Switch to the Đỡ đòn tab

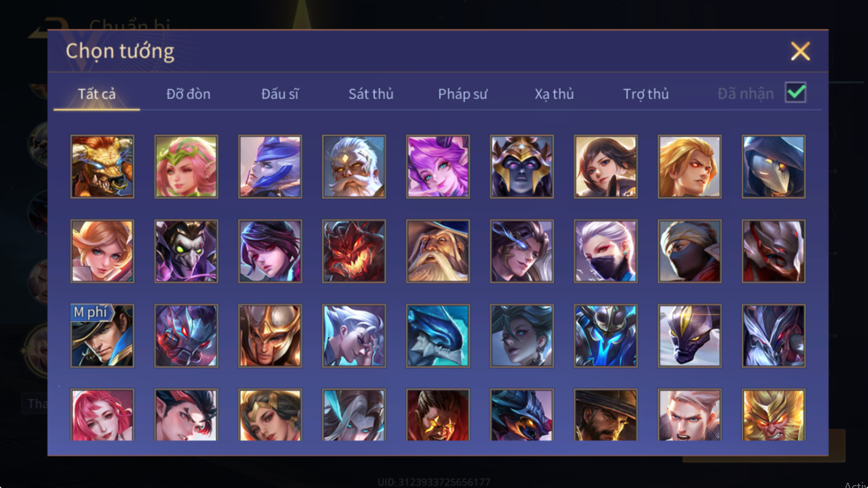188,94
